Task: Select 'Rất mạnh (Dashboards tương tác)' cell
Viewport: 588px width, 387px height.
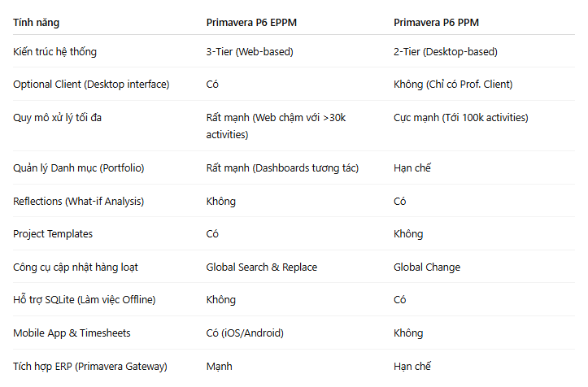Action: pos(282,167)
